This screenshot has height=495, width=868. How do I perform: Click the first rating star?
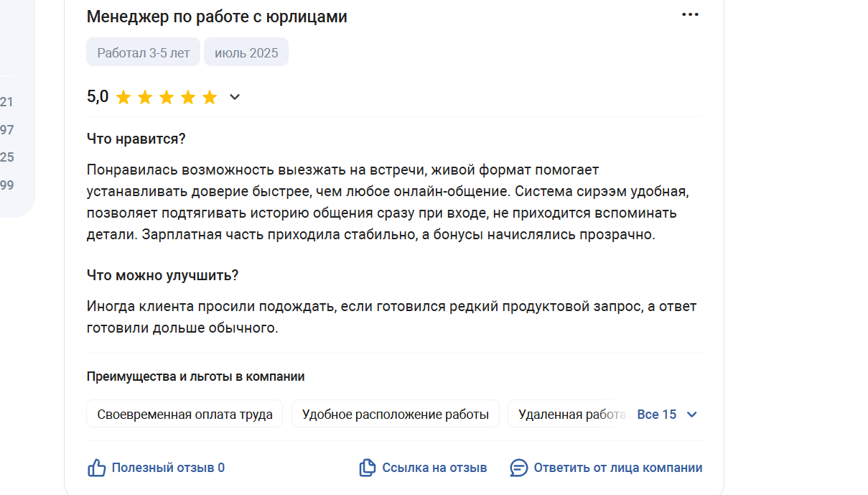pos(123,97)
